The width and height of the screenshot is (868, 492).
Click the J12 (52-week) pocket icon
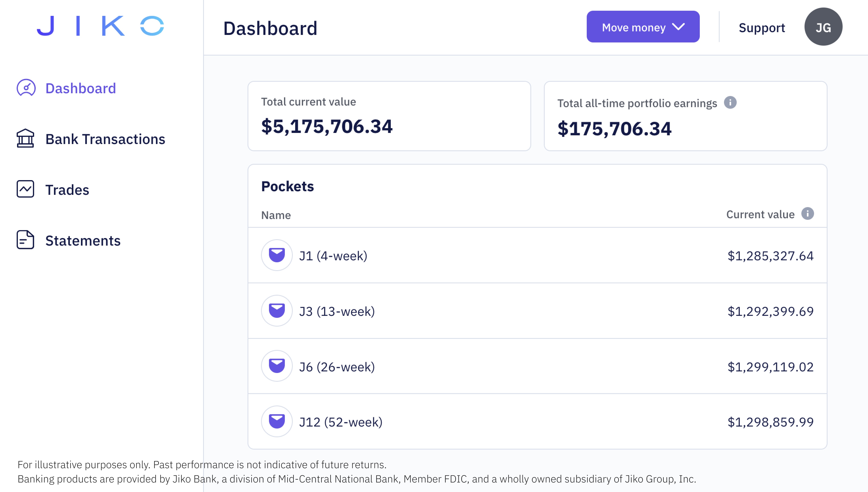coord(277,422)
